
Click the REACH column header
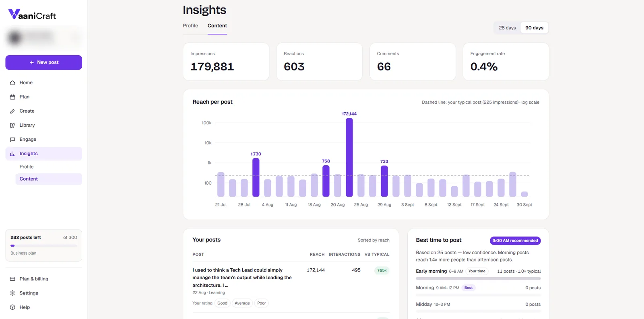click(x=317, y=255)
